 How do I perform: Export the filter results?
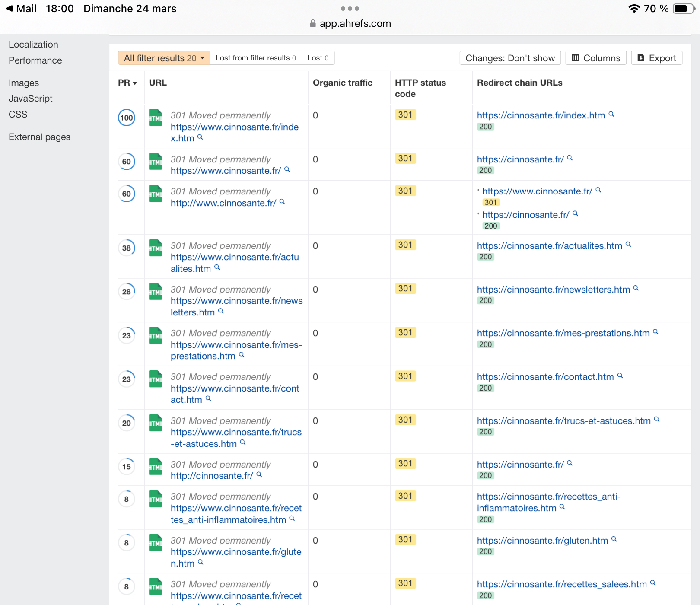tap(656, 58)
